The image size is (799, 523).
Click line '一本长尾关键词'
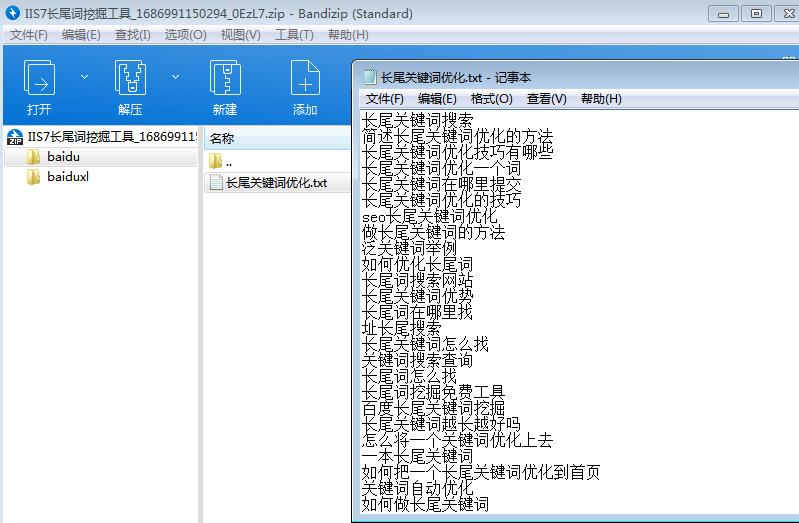417,456
